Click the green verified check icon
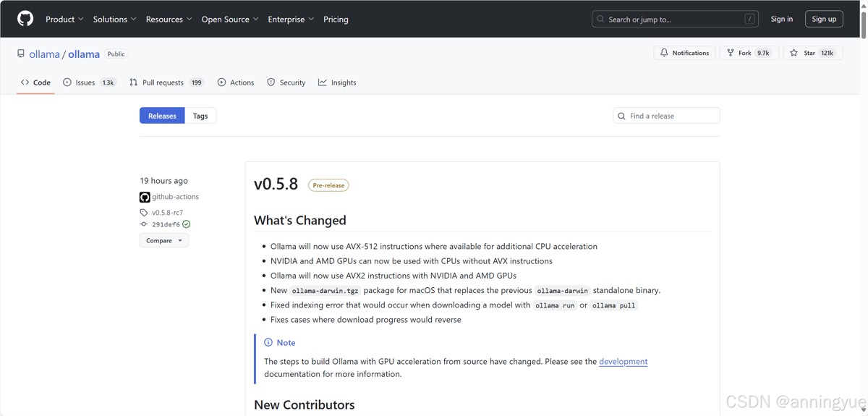The height and width of the screenshot is (416, 868). [x=187, y=224]
